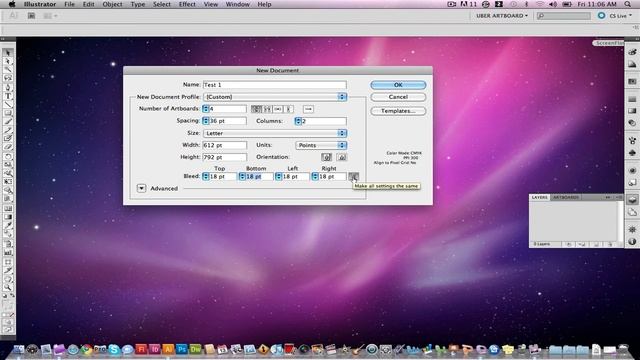Screen dimensions: 640x360
Task: Open the Help menu
Action: coord(264,4)
